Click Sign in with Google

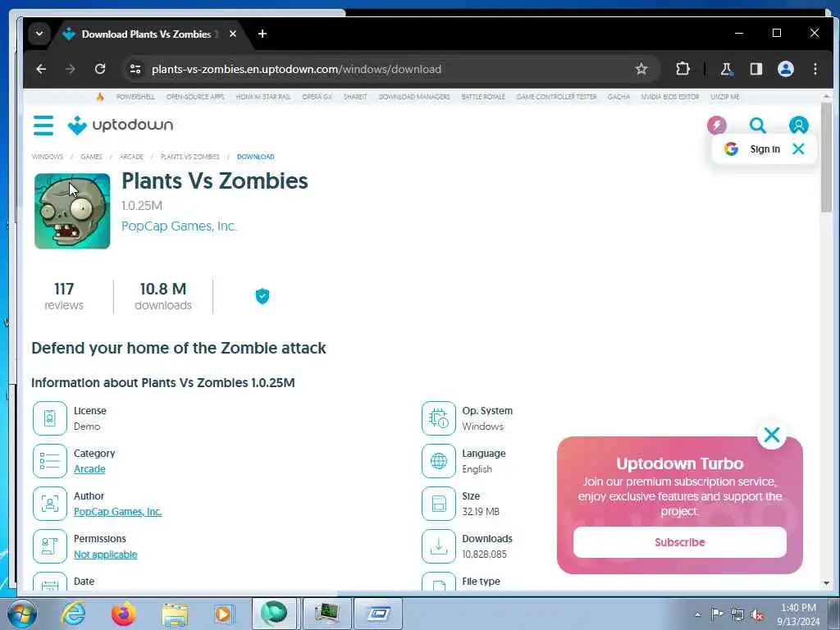(765, 149)
